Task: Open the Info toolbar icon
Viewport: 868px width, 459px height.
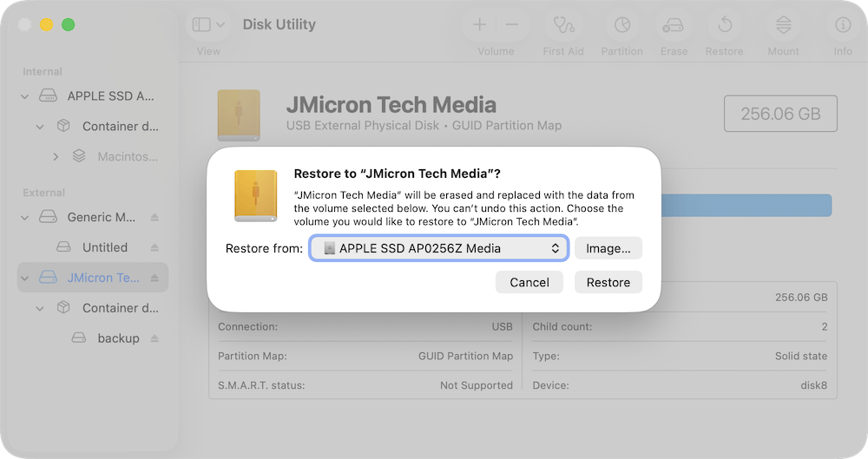Action: [843, 25]
